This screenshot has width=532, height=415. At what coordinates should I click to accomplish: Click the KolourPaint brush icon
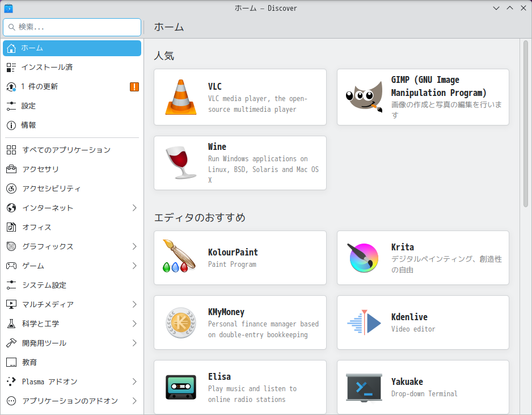179,257
